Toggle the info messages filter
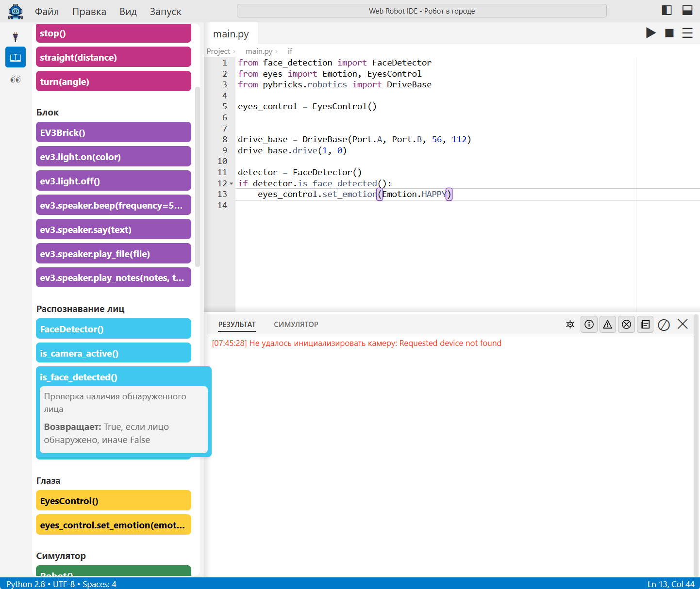This screenshot has height=589, width=700. point(589,324)
